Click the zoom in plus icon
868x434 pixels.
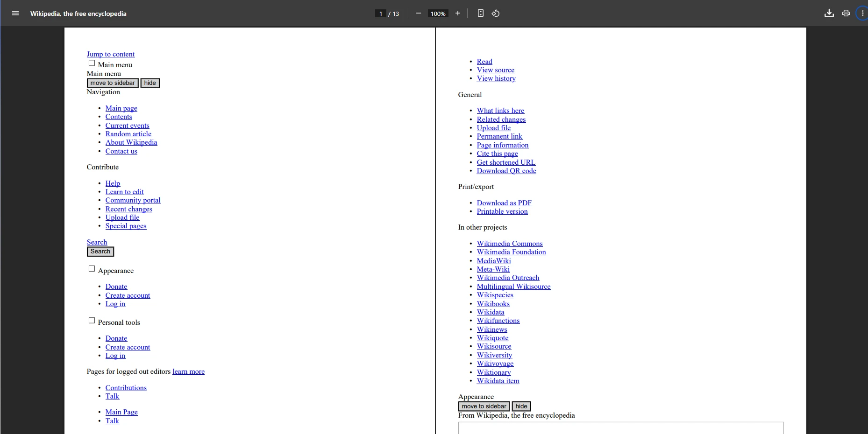click(458, 14)
